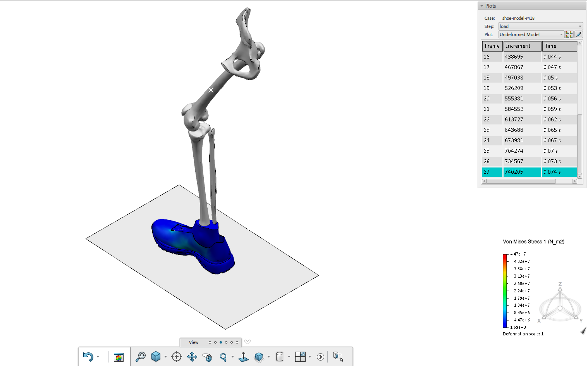
Task: Click the Normal View arrow-on-plane icon
Action: (243, 357)
